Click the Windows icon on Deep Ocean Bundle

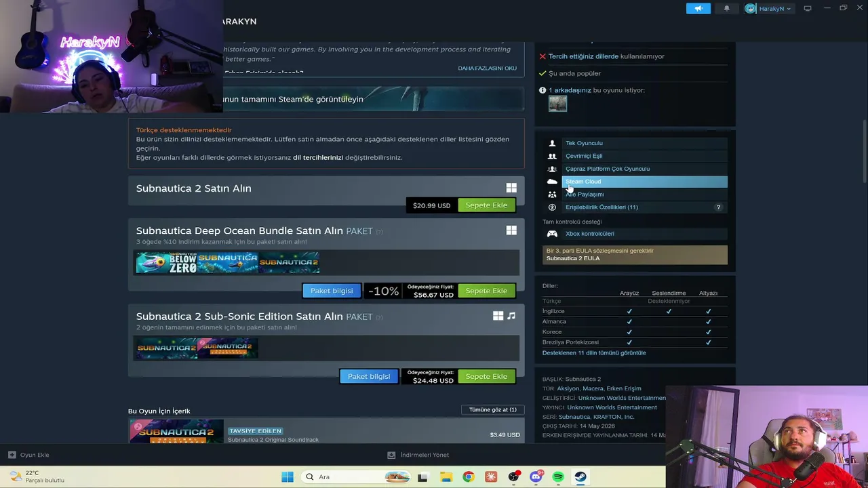coord(511,230)
